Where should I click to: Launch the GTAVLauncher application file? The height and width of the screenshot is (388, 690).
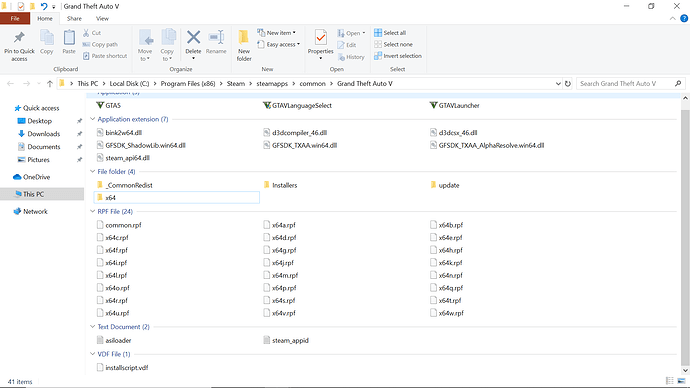(455, 106)
